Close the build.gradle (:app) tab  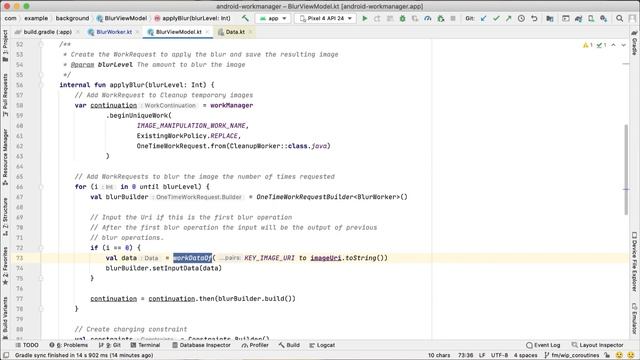[78, 32]
